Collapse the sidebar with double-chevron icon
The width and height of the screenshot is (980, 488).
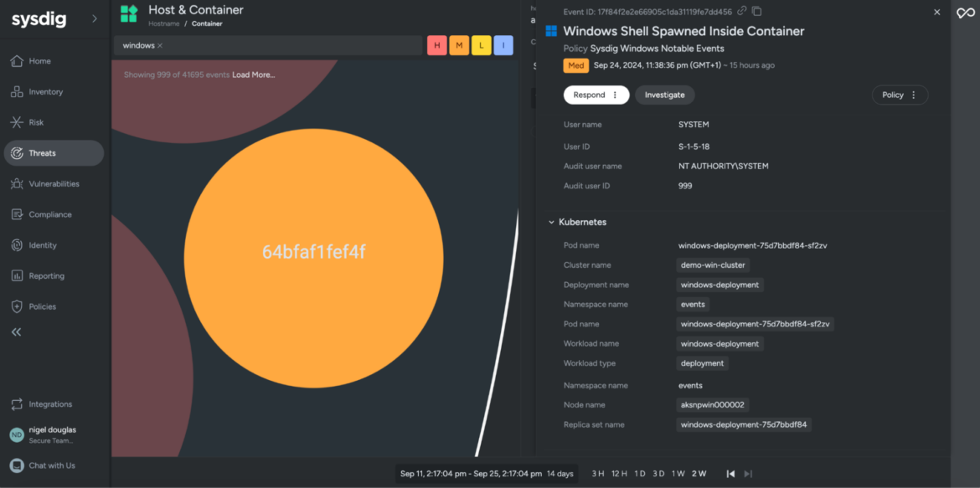[x=17, y=331]
